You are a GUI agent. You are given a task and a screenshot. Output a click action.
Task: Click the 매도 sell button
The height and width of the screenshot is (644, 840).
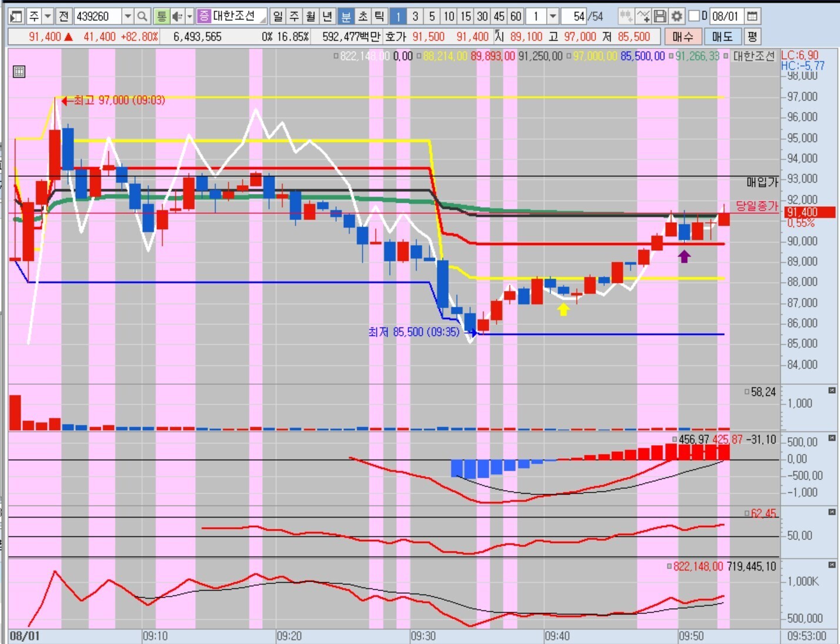click(722, 36)
